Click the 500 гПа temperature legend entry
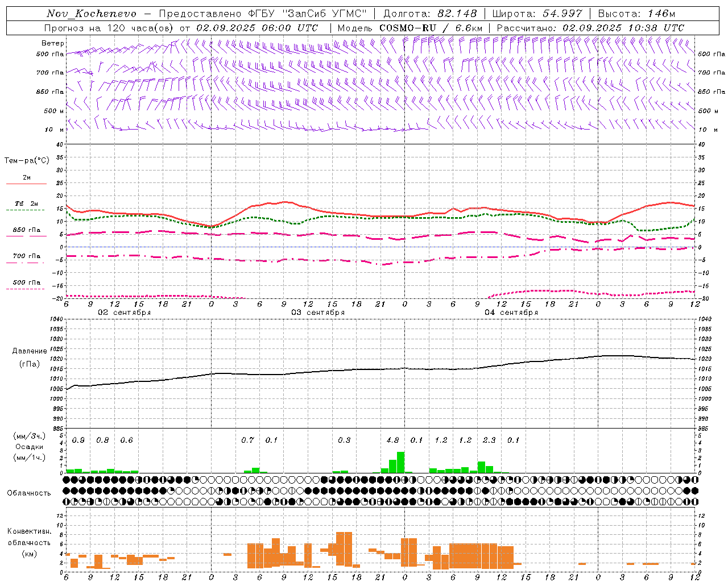The image size is (728, 582). click(x=27, y=282)
